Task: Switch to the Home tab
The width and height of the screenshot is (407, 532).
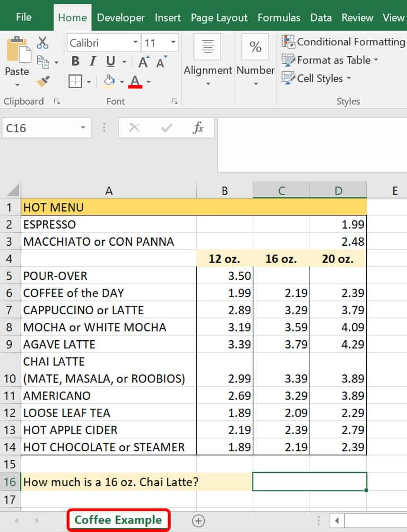Action: (x=72, y=17)
